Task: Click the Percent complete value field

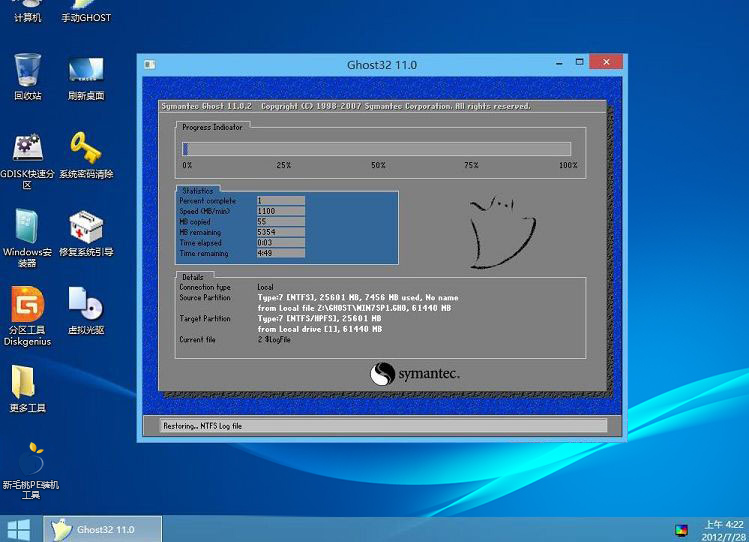Action: [280, 201]
